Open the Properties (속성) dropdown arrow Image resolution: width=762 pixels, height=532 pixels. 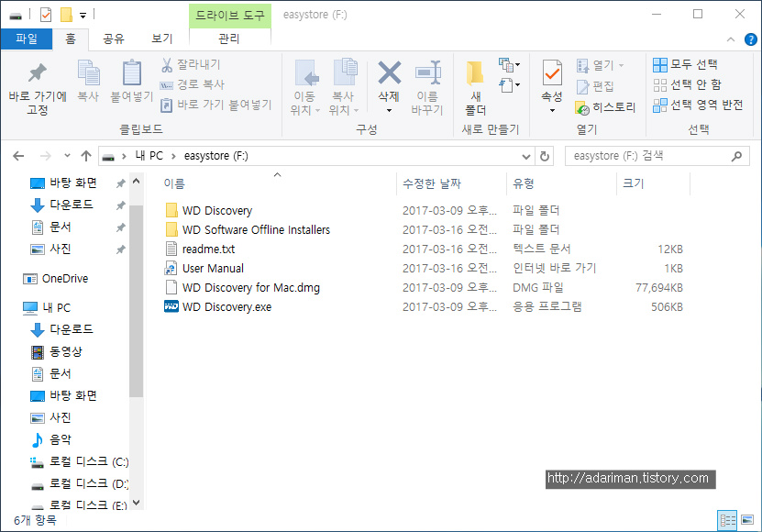pyautogui.click(x=552, y=111)
